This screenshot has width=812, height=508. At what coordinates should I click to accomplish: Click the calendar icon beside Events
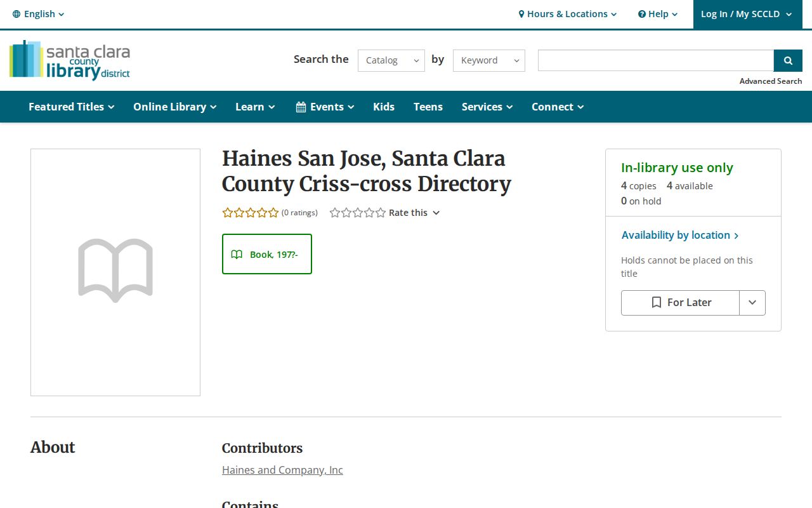coord(301,107)
